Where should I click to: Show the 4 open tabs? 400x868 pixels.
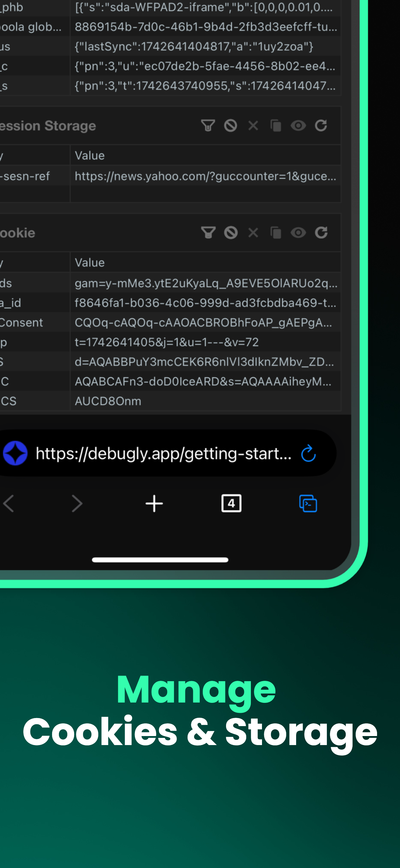(x=231, y=504)
